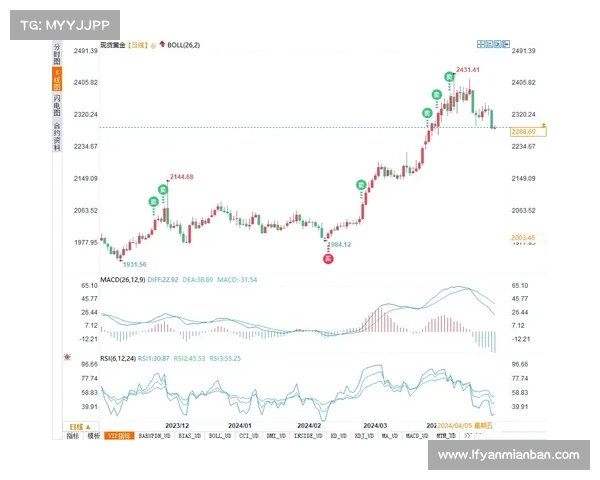Click the 模板 button in the bottom bar

93,436
